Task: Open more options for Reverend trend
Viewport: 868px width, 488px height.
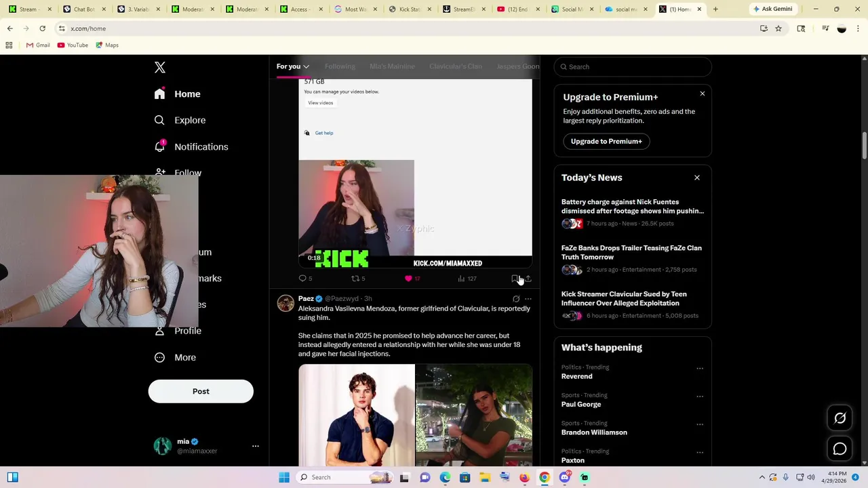Action: [x=700, y=369]
